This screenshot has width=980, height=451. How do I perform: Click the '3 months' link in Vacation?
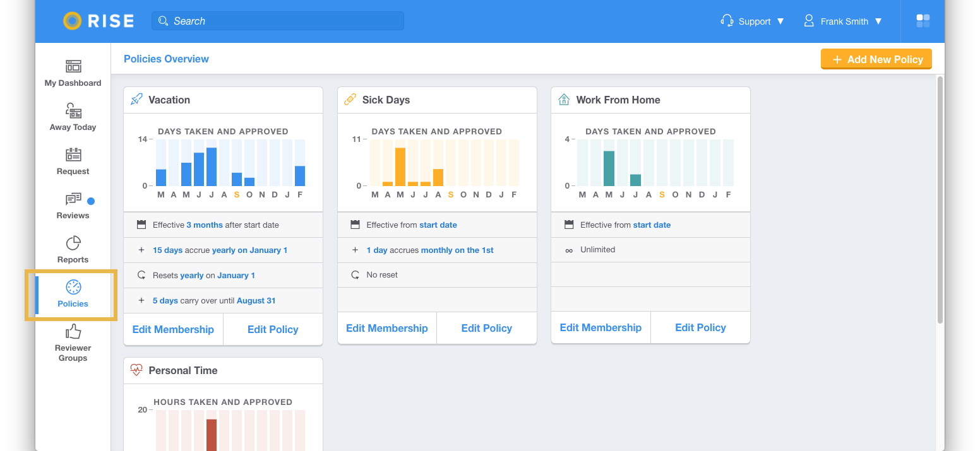click(x=205, y=225)
